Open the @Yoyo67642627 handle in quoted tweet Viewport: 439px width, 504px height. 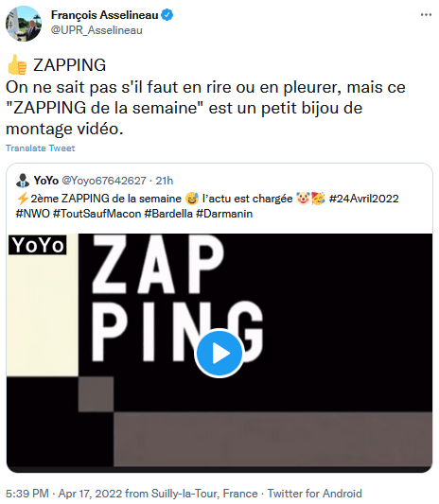104,181
